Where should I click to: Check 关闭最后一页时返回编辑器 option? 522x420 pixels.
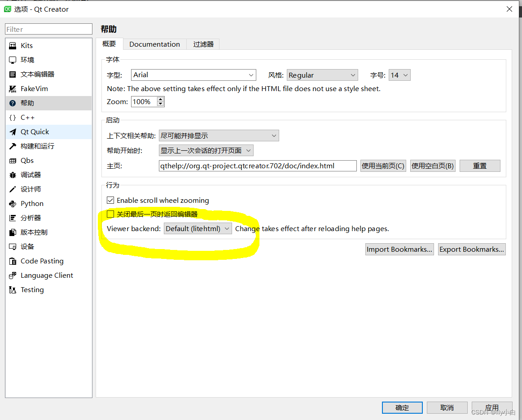click(110, 214)
